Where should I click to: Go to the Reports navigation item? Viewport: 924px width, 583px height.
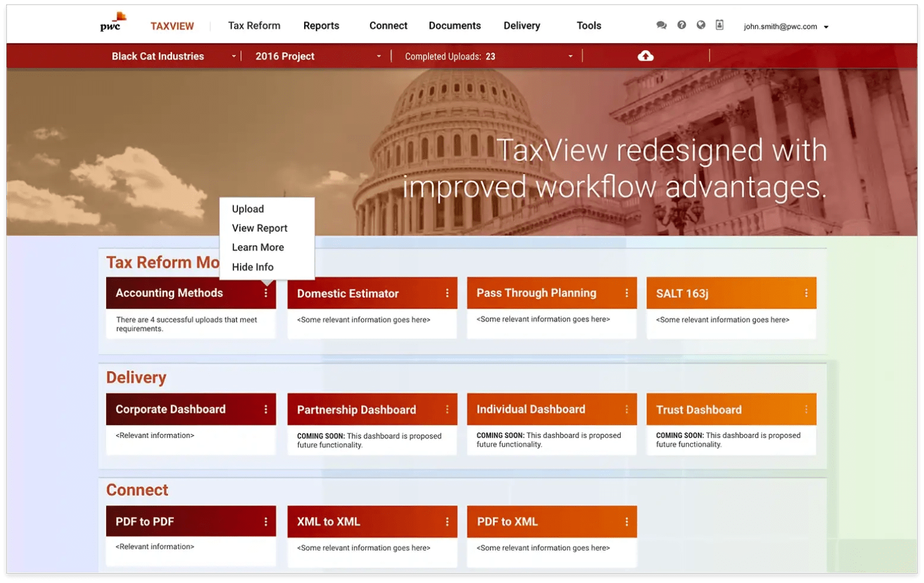(x=321, y=26)
